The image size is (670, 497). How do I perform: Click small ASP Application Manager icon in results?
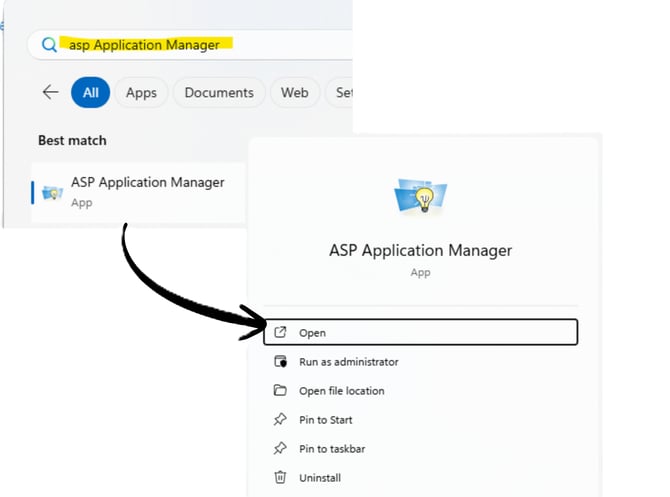(x=52, y=192)
